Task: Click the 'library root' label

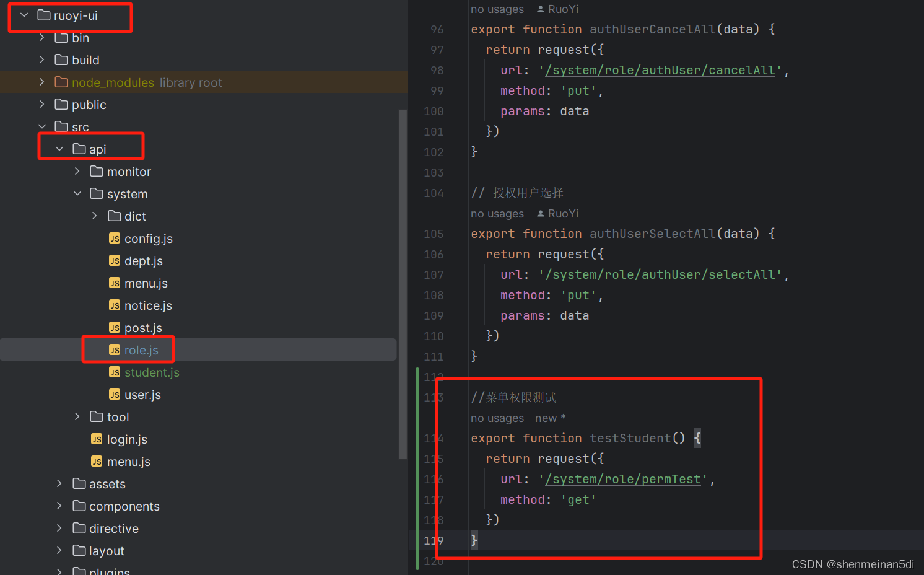Action: pyautogui.click(x=191, y=82)
